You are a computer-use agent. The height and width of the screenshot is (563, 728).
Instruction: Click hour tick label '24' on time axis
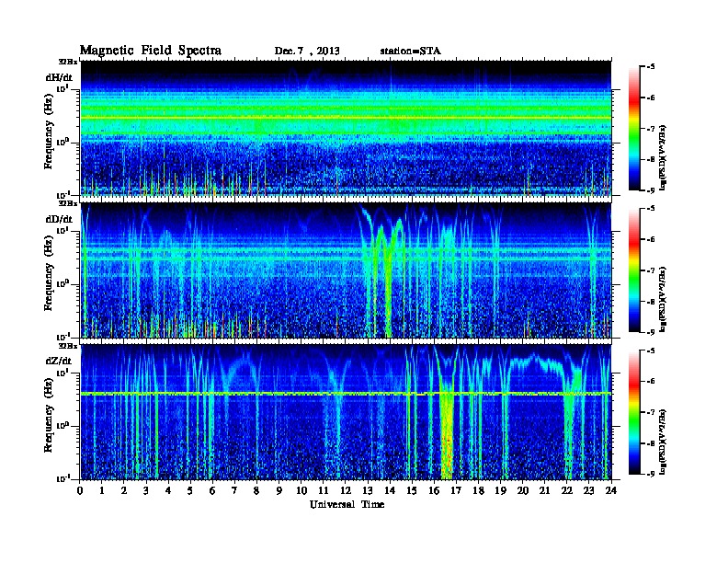611,490
